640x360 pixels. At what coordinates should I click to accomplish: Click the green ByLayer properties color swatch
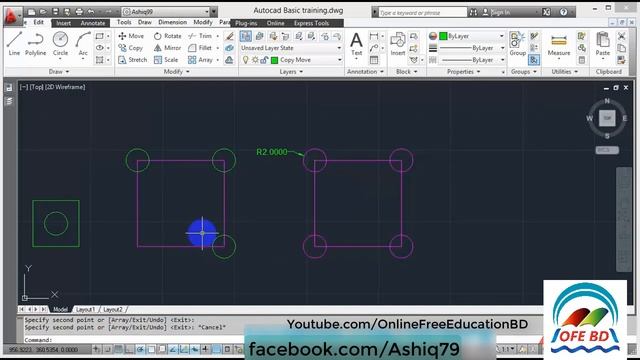(x=443, y=36)
